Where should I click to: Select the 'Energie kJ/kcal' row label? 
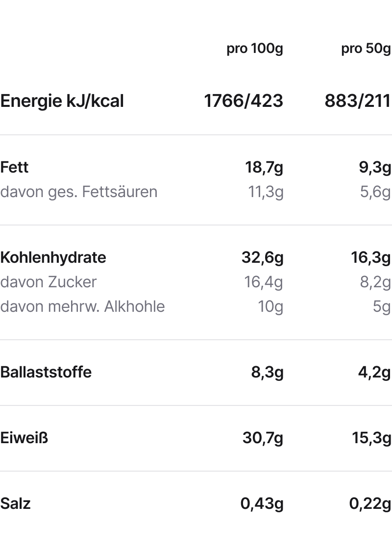[x=62, y=101]
